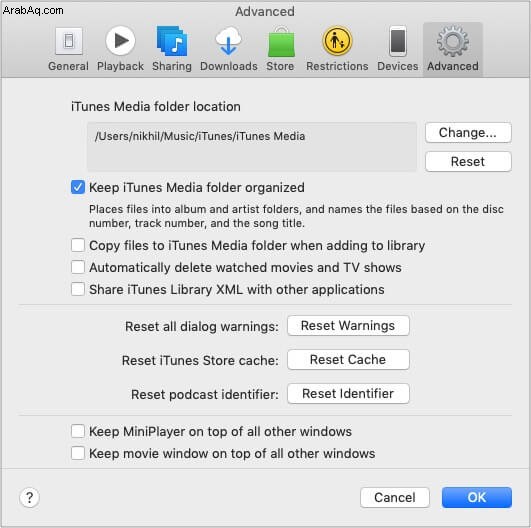Viewport: 531px width, 528px height.
Task: Uncheck Keep iTunes Media folder organized
Action: [x=78, y=187]
